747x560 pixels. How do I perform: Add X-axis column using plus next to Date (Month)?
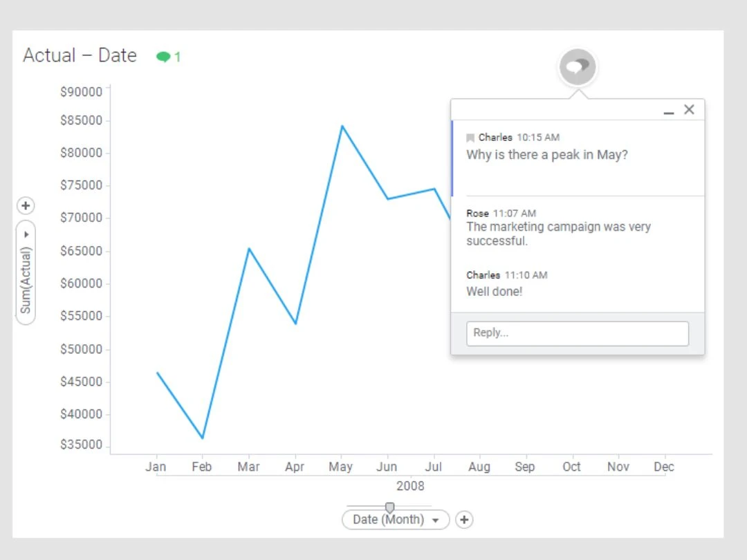tap(465, 519)
